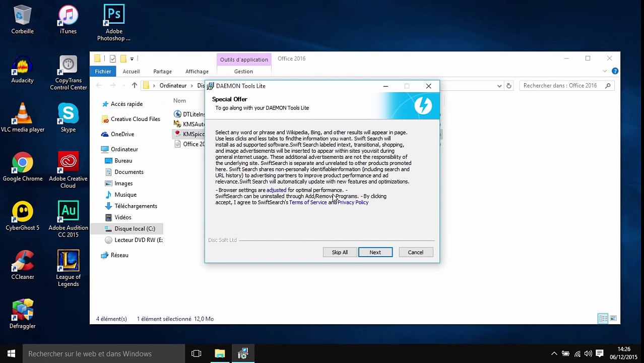Select Réseau in navigation pane
Screen dimensions: 644x363
click(119, 255)
